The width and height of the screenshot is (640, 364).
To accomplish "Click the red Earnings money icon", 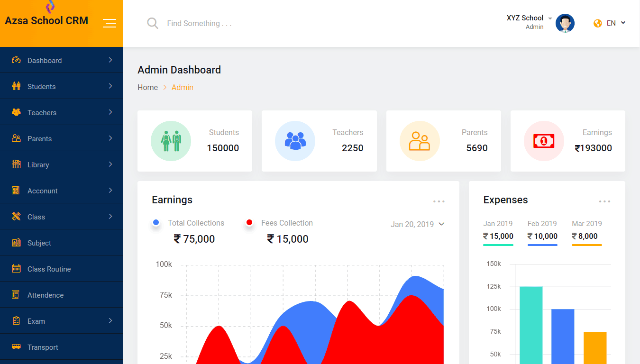I will coord(543,141).
